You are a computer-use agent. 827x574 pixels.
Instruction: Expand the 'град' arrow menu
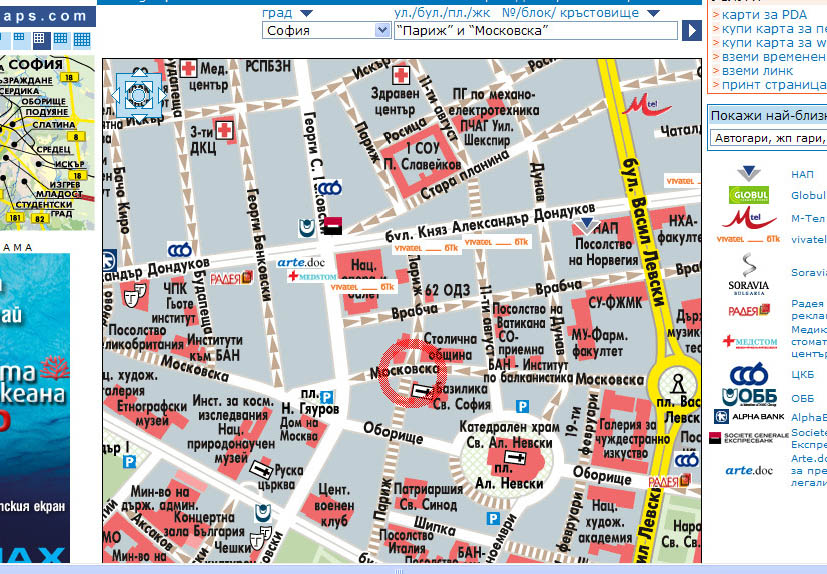306,13
